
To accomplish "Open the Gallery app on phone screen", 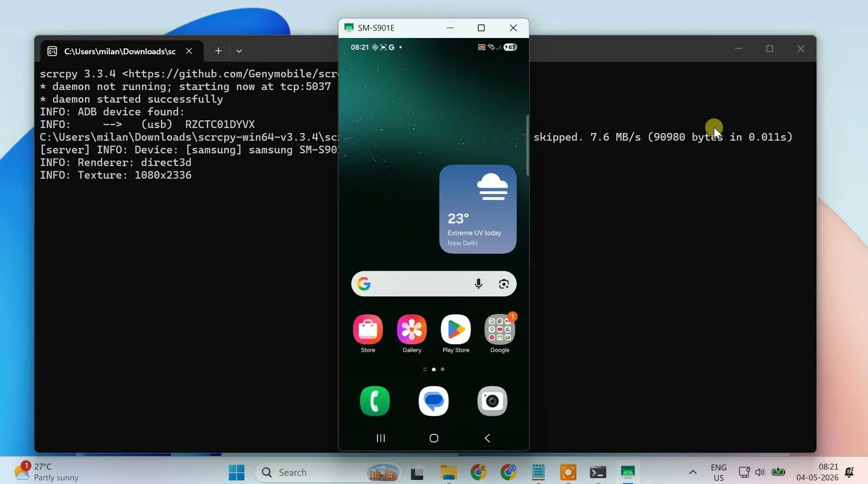I will 412,329.
